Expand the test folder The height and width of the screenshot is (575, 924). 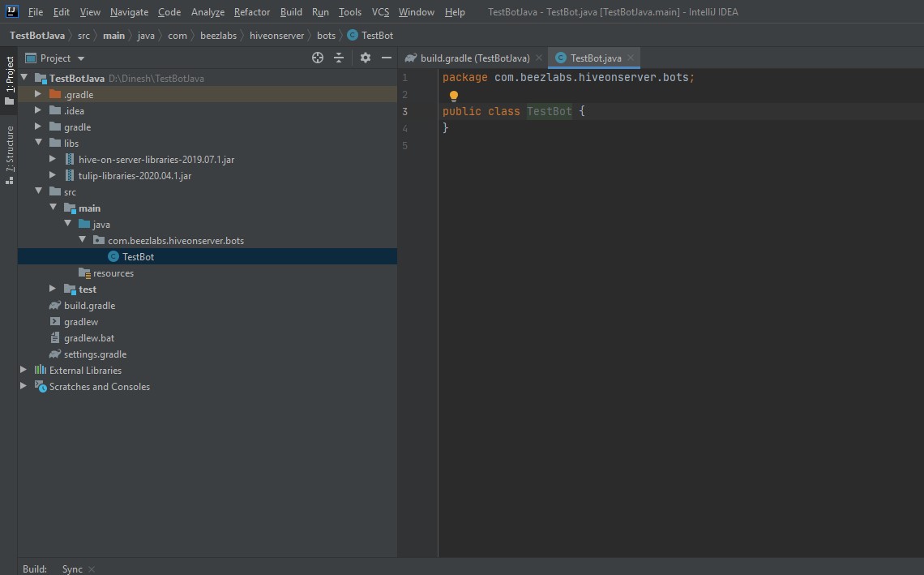pyautogui.click(x=53, y=289)
